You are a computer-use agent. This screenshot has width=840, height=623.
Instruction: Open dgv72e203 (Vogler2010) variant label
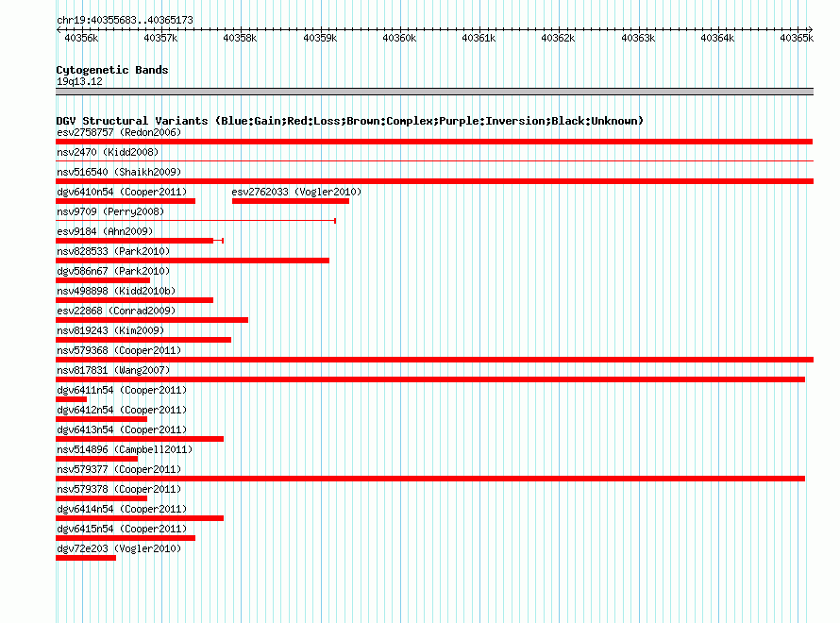coord(119,548)
